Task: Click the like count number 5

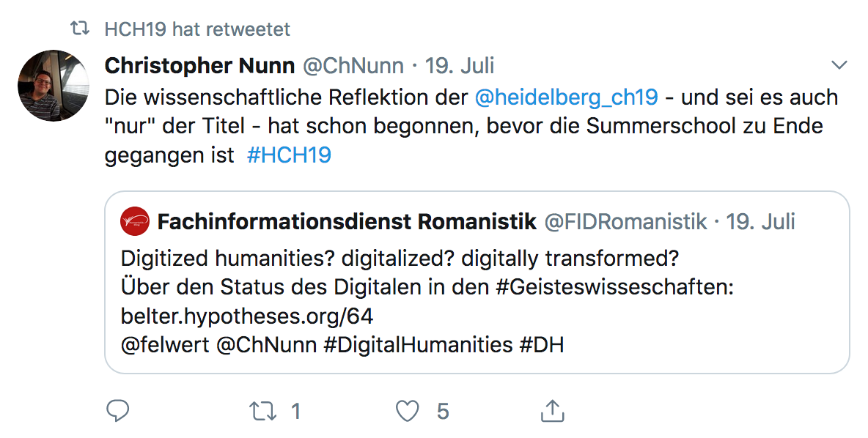Action: 443,412
